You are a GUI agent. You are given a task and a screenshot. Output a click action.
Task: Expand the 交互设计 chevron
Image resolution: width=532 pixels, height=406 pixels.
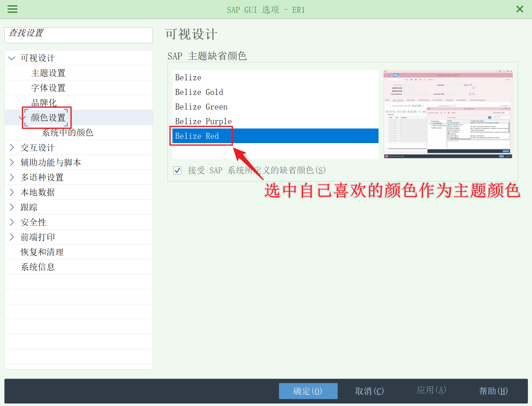click(12, 147)
